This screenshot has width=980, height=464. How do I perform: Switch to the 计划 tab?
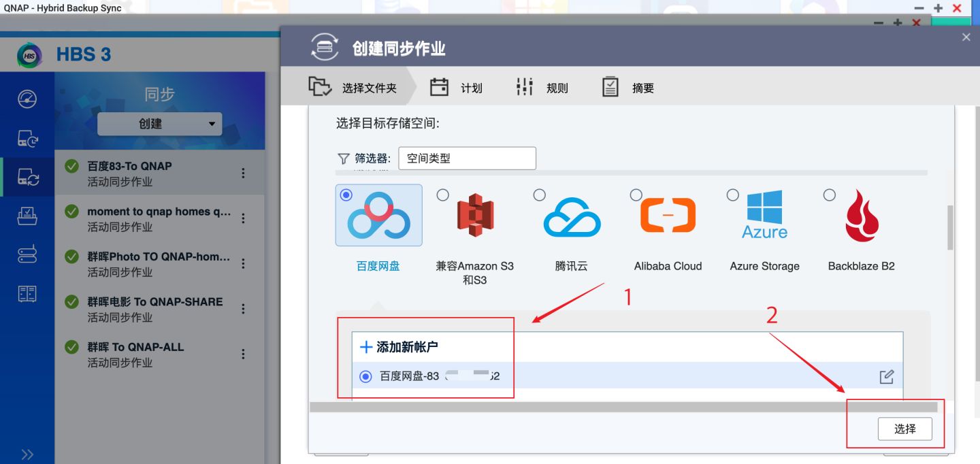468,86
